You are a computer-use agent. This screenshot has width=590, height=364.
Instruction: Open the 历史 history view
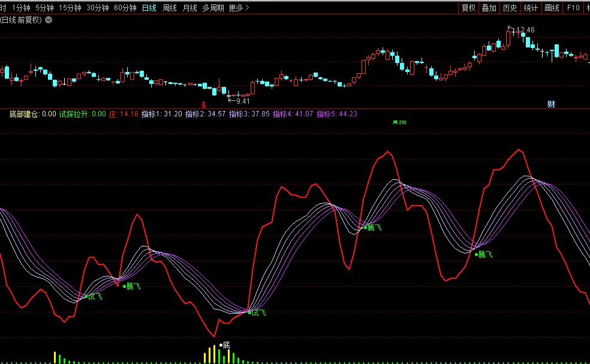pos(510,8)
